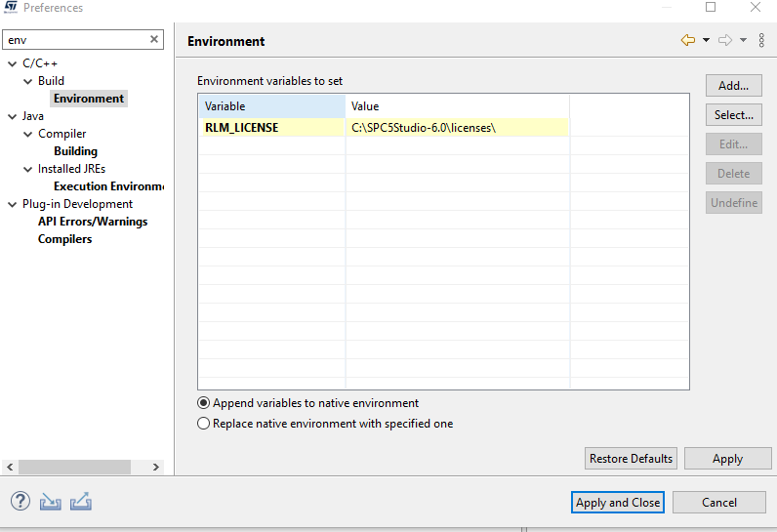Click the Help question mark icon

[x=20, y=502]
